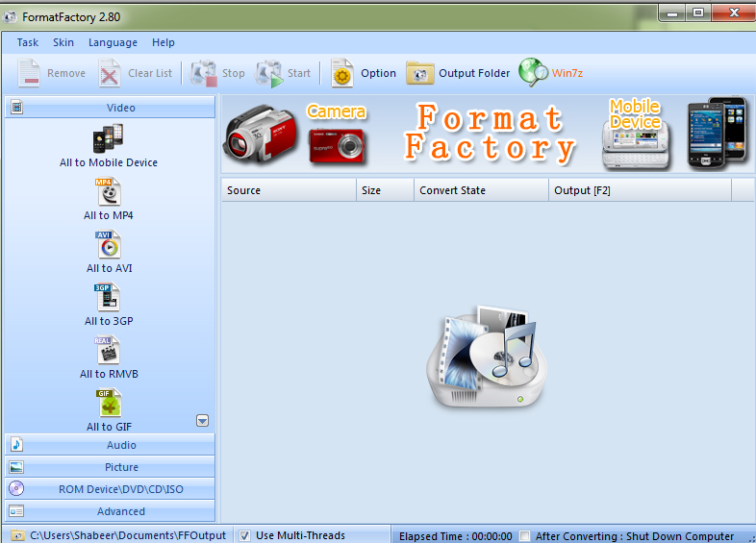Click the All to AVI label
This screenshot has width=756, height=543.
coord(109,268)
